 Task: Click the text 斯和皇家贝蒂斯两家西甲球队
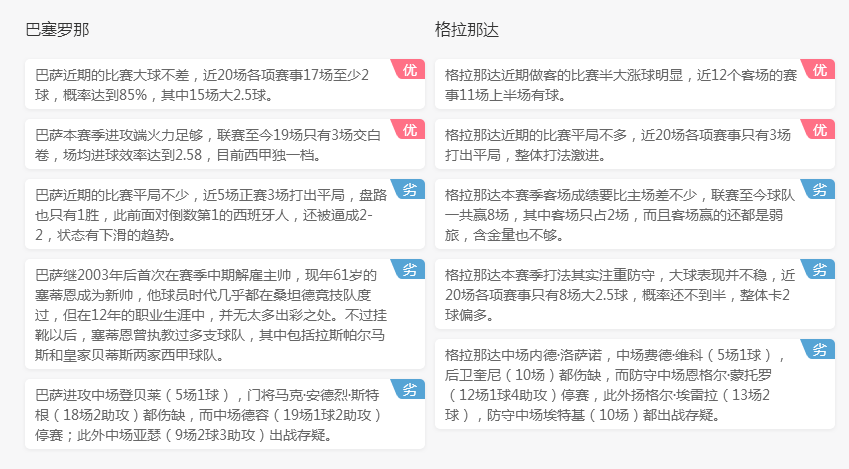tap(127, 355)
